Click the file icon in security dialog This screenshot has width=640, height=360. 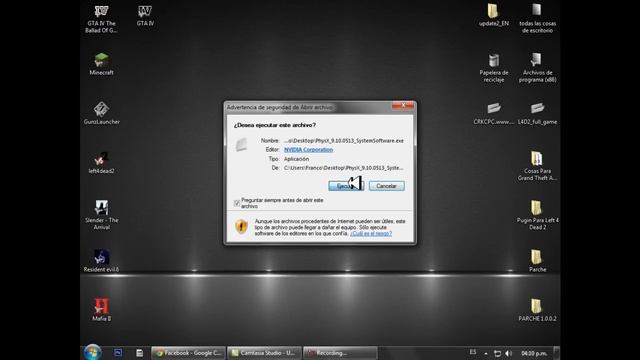241,144
